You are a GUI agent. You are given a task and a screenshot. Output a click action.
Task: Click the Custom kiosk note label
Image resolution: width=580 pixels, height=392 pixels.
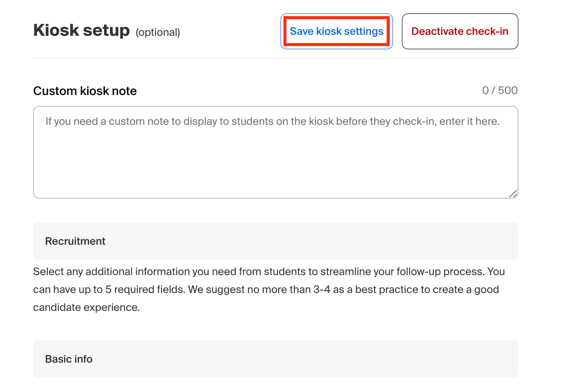tap(85, 91)
